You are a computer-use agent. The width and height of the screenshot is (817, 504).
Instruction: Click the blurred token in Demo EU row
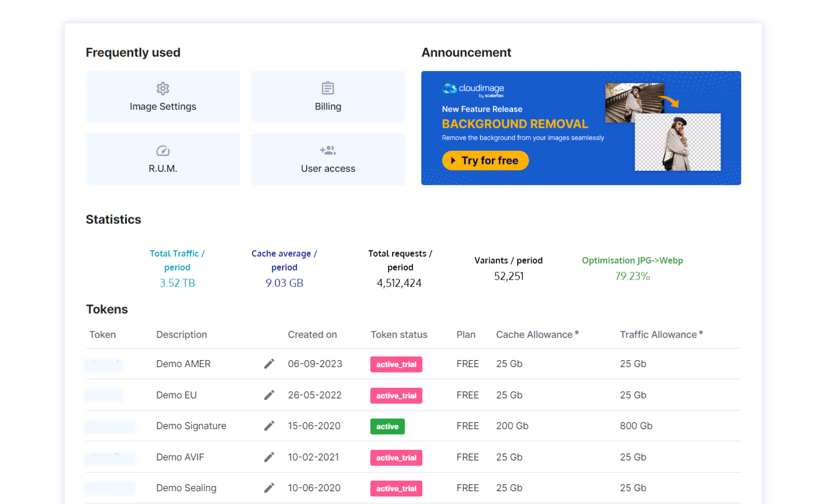click(104, 395)
